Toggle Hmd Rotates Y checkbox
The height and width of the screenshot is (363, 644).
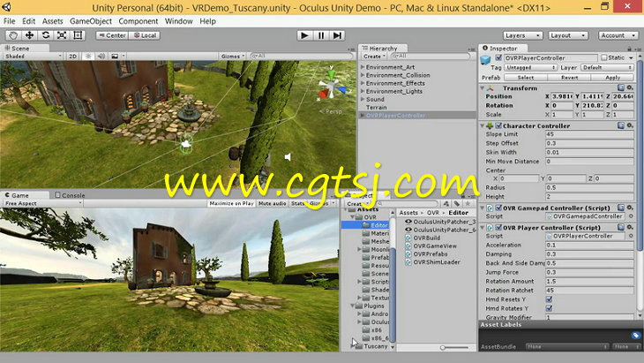click(x=549, y=308)
